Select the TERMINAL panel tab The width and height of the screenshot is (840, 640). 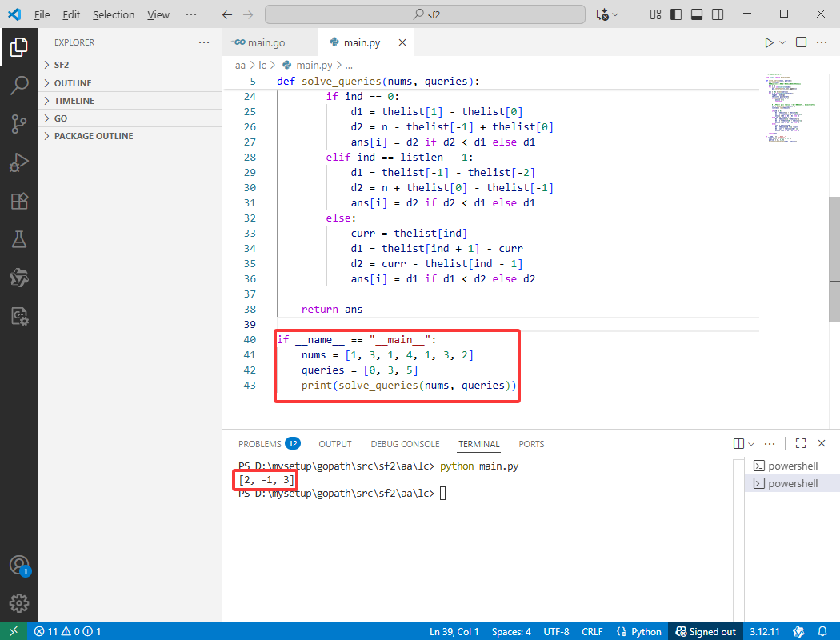click(x=478, y=443)
